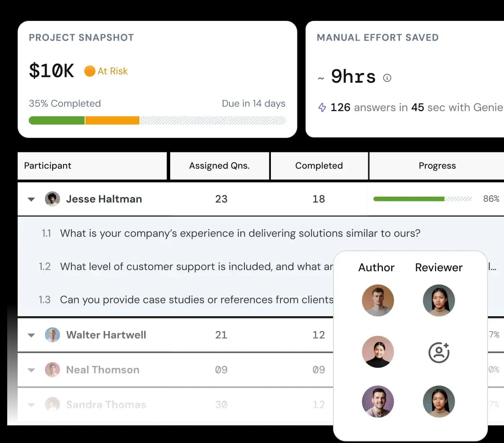This screenshot has width=504, height=443.
Task: Click Jesse Haltman's avatar
Action: (x=52, y=199)
